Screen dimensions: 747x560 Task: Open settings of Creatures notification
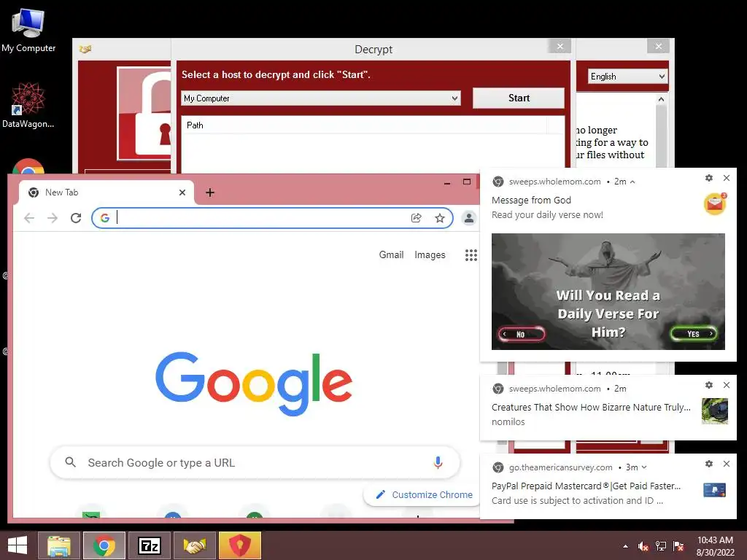click(x=709, y=385)
